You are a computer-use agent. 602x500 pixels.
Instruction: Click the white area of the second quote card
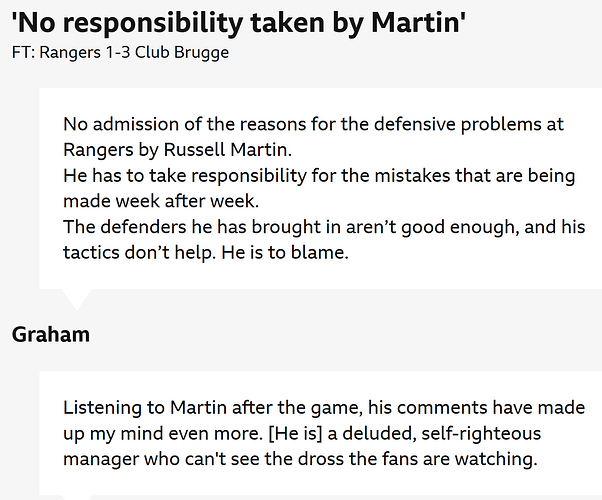(x=321, y=433)
